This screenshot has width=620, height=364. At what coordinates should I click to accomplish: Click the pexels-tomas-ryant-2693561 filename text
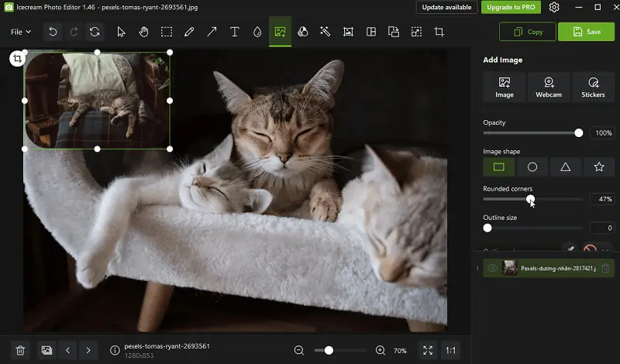click(167, 346)
